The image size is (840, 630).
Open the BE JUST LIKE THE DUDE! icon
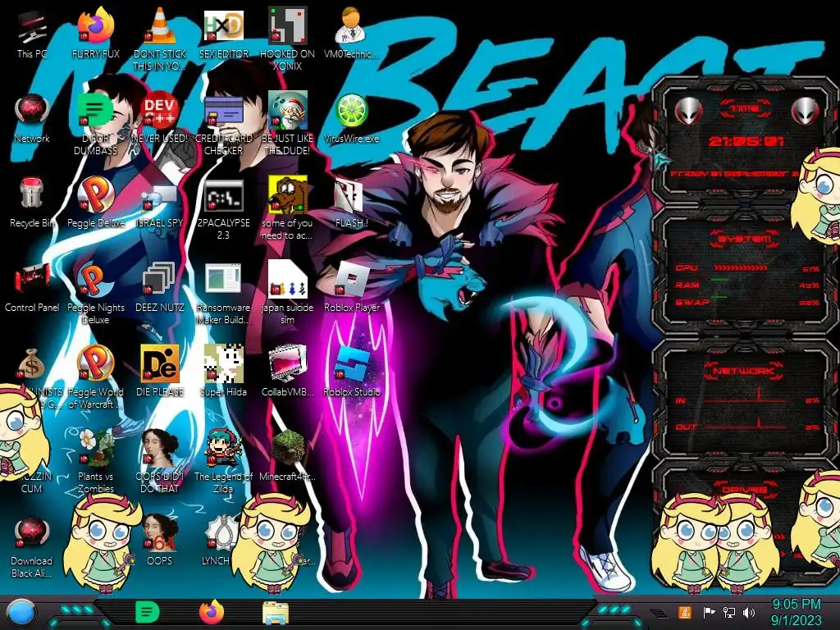coord(288,110)
